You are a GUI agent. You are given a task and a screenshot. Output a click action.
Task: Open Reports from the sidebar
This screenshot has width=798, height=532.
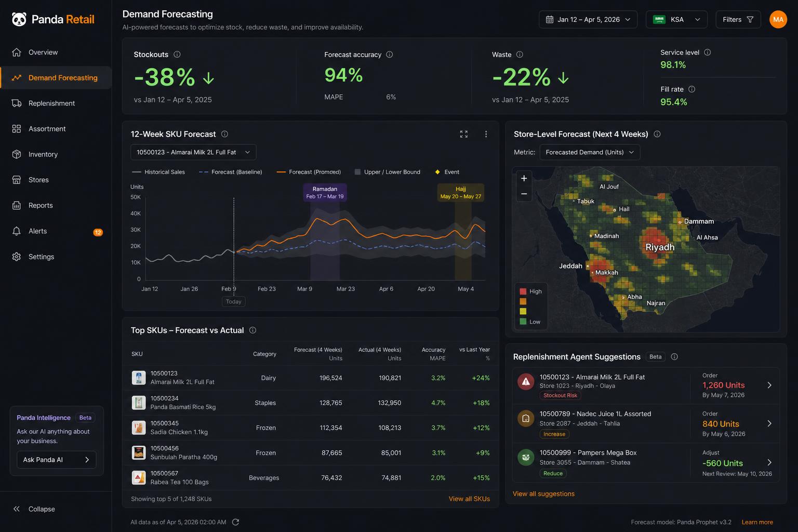[x=56, y=205]
